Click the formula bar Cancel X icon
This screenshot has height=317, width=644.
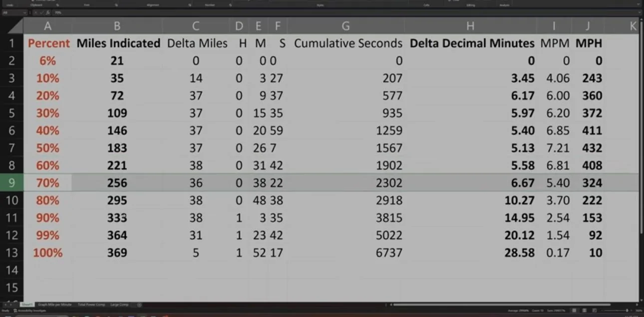(x=36, y=12)
